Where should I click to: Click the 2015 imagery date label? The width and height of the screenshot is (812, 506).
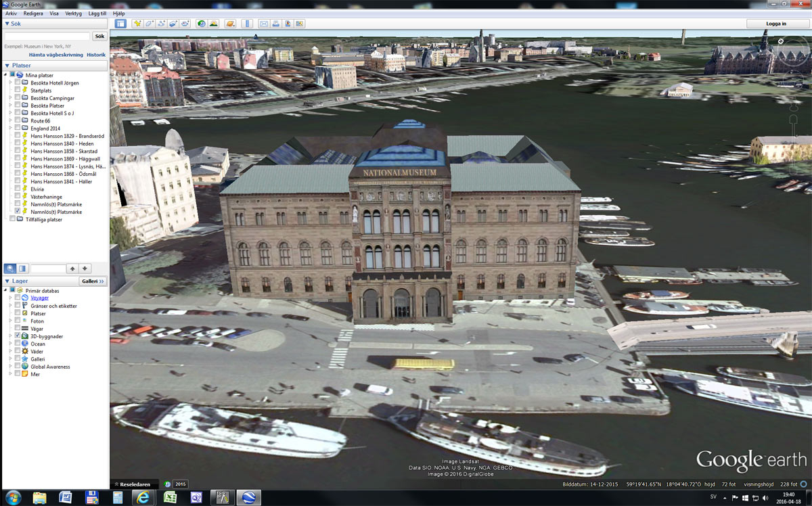tap(181, 484)
